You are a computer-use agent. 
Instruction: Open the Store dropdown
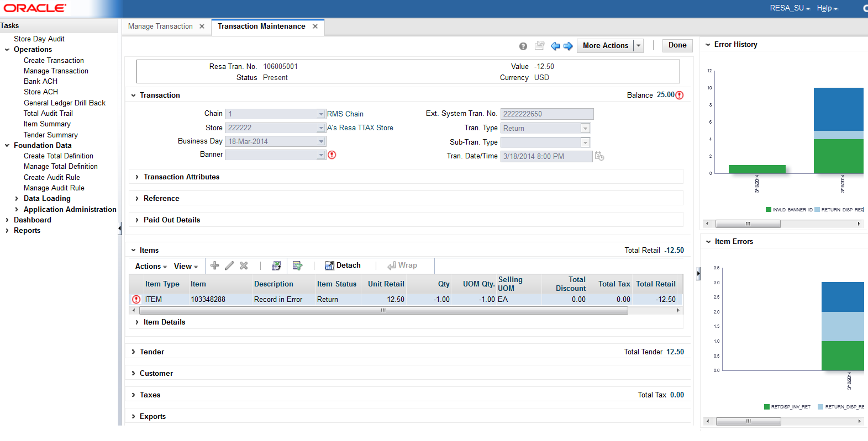tap(321, 128)
